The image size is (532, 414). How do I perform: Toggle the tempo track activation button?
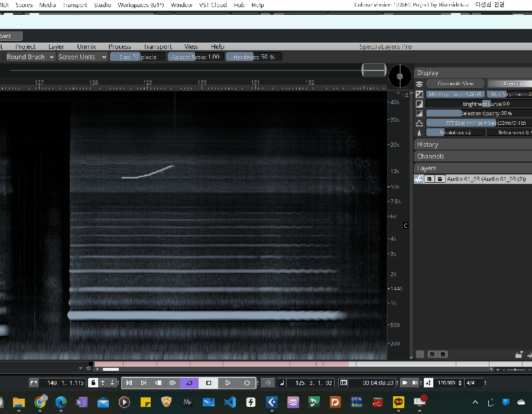point(429,383)
